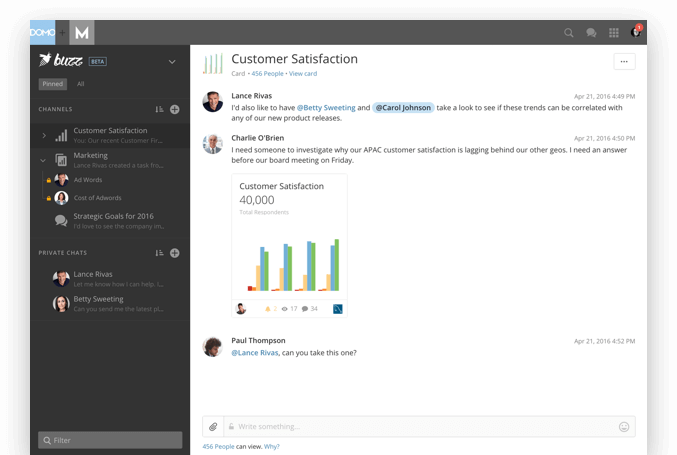Follow the View card link
This screenshot has height=455, width=677.
(x=303, y=73)
